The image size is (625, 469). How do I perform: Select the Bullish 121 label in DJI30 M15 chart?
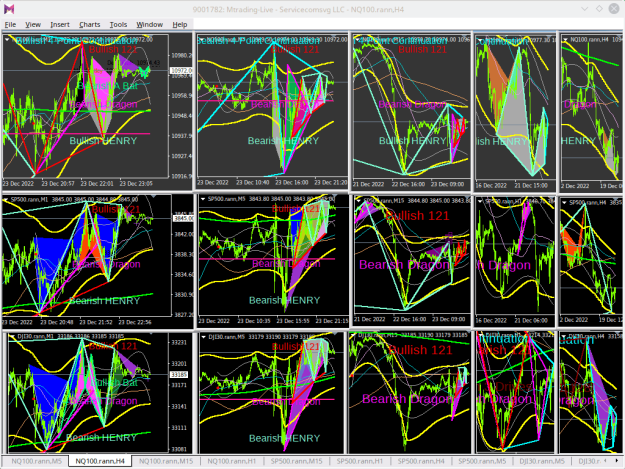click(x=420, y=350)
